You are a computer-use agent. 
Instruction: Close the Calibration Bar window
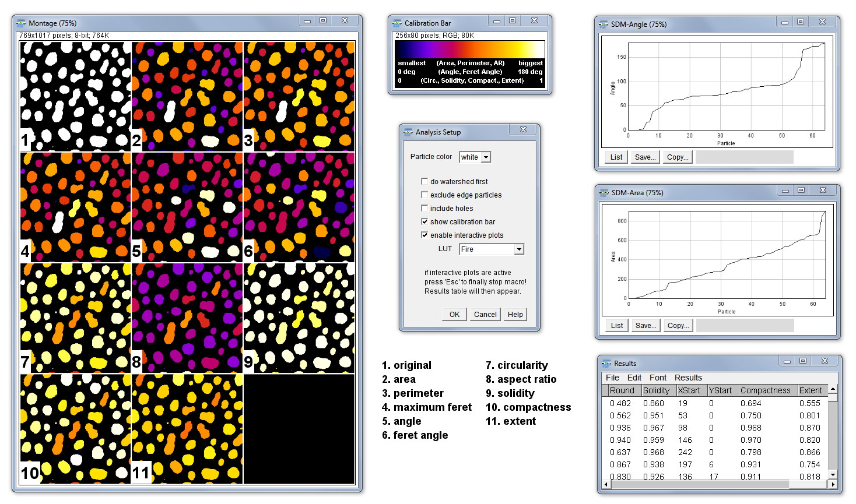pyautogui.click(x=534, y=21)
